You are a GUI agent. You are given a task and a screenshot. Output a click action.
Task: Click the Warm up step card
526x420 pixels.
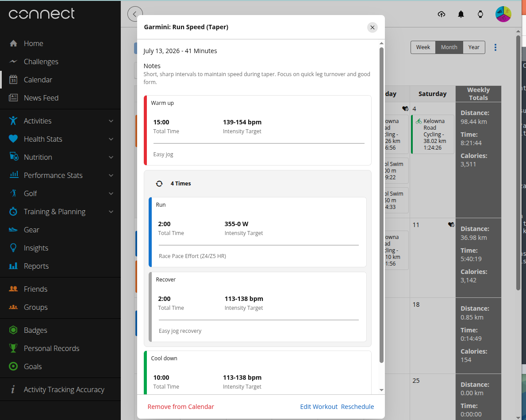tap(257, 130)
